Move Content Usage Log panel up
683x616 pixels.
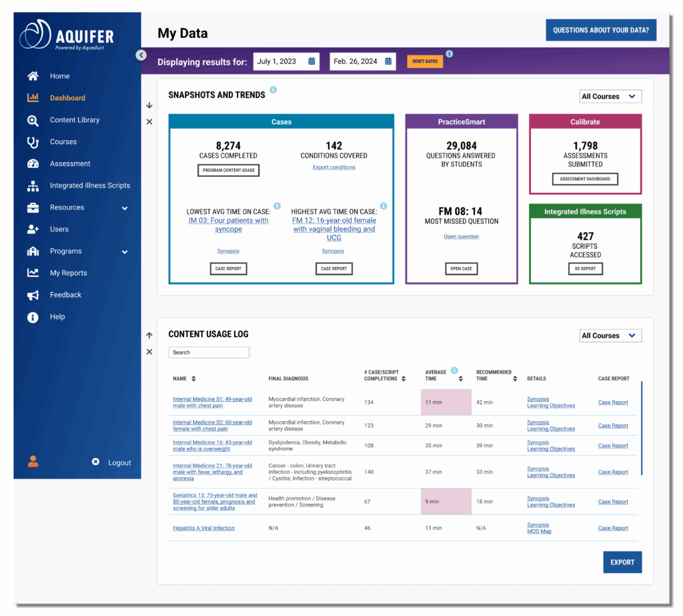(149, 335)
